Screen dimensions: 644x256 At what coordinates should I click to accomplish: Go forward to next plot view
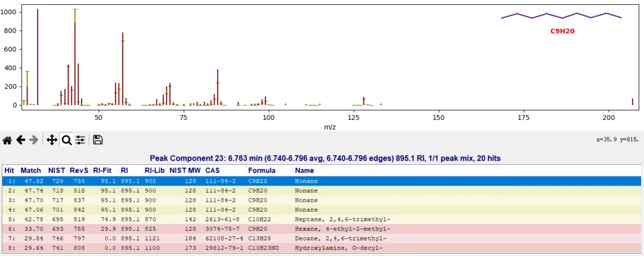(34, 140)
